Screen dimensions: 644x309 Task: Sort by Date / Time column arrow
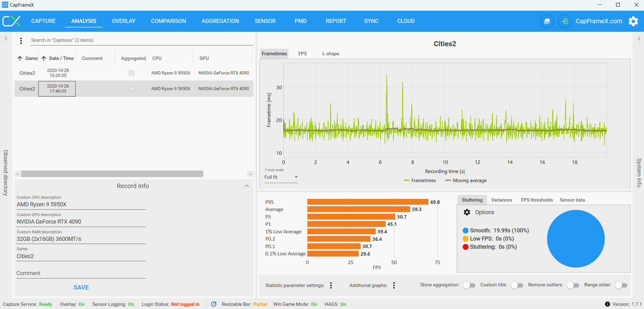pyautogui.click(x=44, y=58)
